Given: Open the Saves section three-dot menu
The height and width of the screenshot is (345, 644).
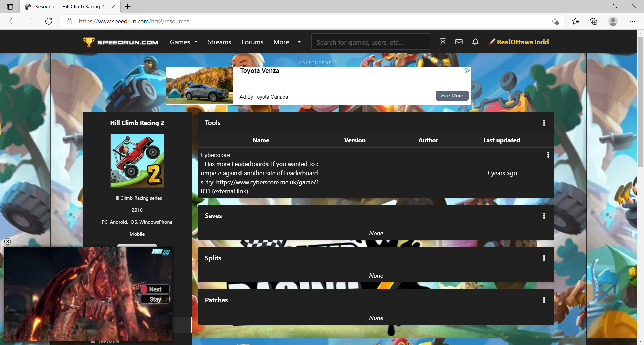Looking at the screenshot, I should [x=544, y=216].
